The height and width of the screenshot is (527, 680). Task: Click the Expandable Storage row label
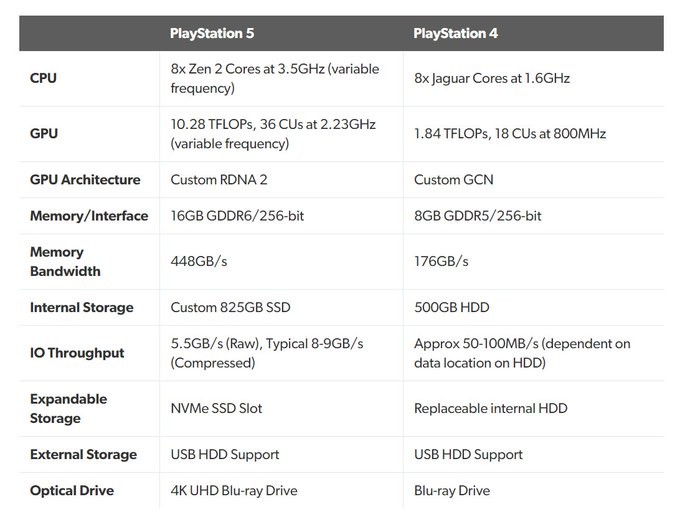[x=68, y=408]
